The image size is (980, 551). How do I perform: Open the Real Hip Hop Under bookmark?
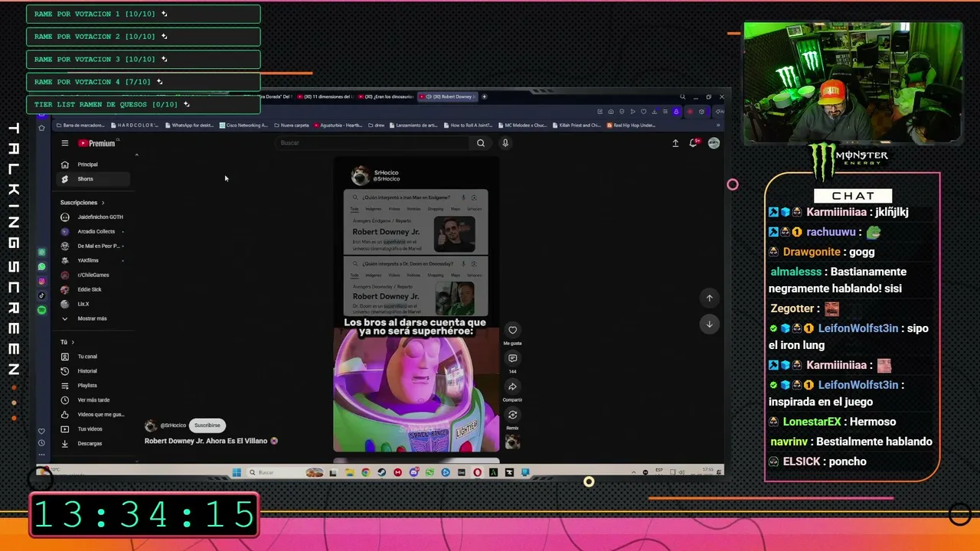(x=632, y=125)
